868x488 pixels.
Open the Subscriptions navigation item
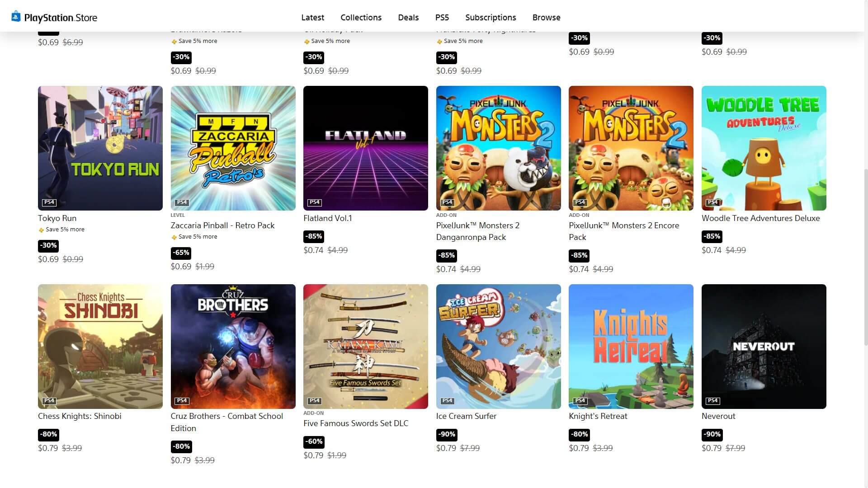click(491, 17)
